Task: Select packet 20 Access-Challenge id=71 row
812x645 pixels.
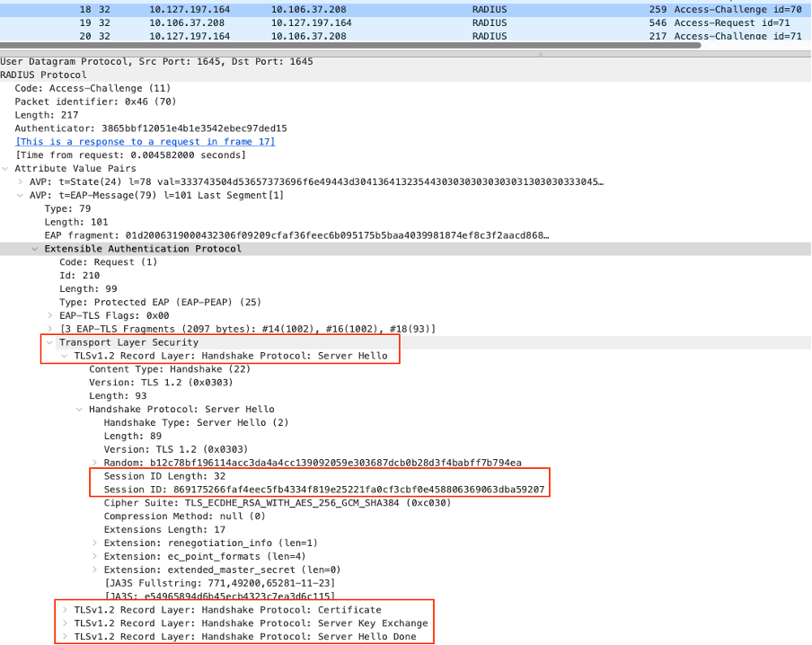Action: [406, 36]
